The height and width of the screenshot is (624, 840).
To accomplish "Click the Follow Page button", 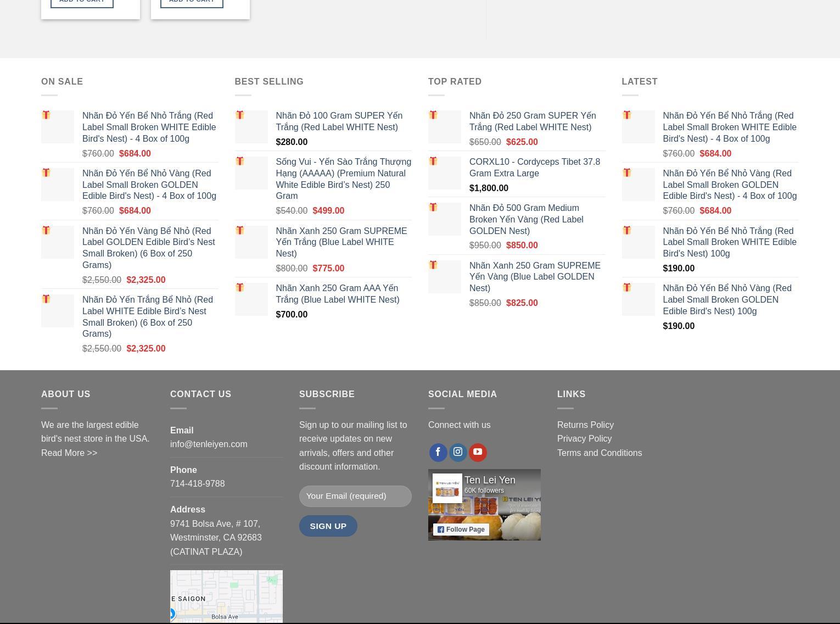I will 460,530.
